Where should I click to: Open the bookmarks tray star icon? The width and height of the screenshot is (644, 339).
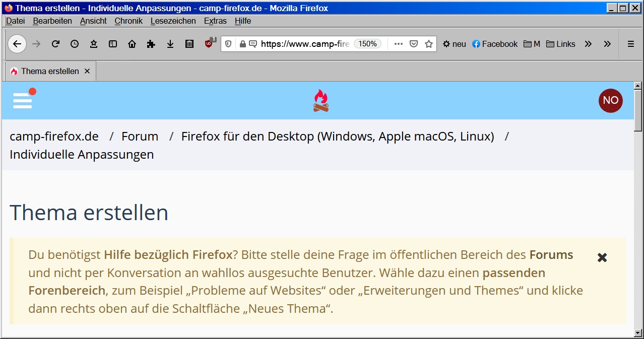tap(94, 44)
